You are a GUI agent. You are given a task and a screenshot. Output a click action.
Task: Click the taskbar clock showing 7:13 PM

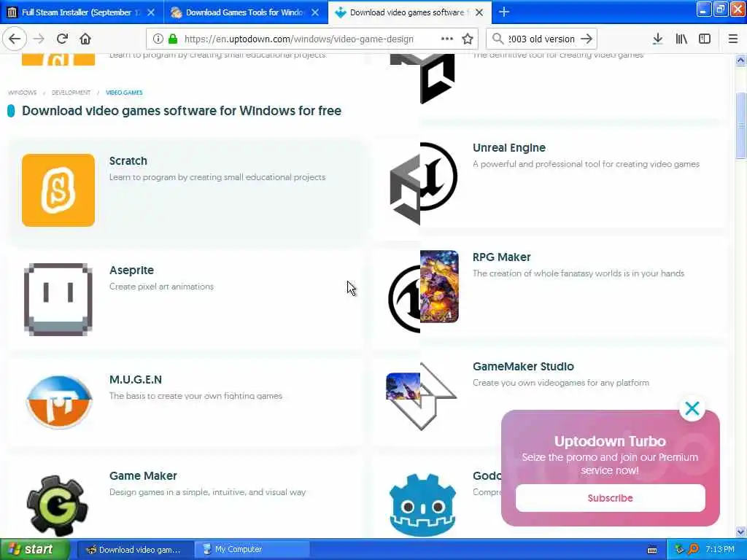click(720, 550)
